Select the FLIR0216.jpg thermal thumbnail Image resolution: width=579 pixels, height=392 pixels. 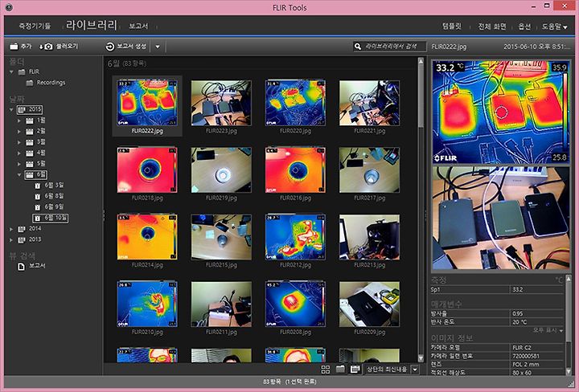[295, 170]
